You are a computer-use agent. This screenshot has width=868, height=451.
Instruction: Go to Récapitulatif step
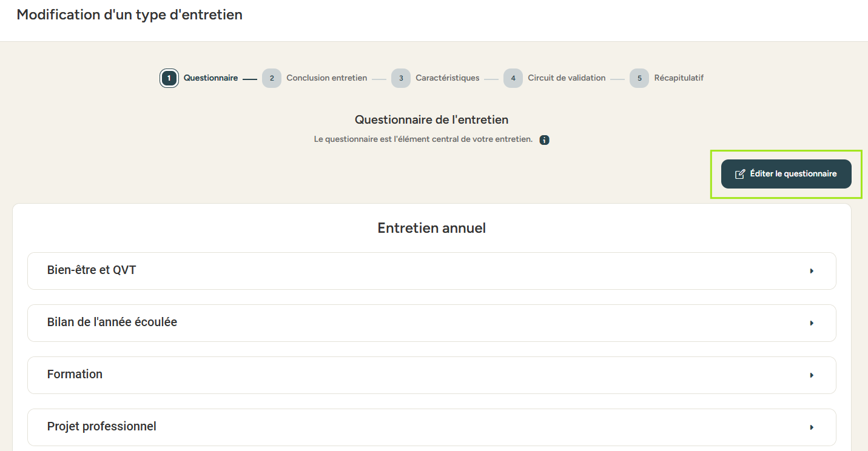click(679, 78)
